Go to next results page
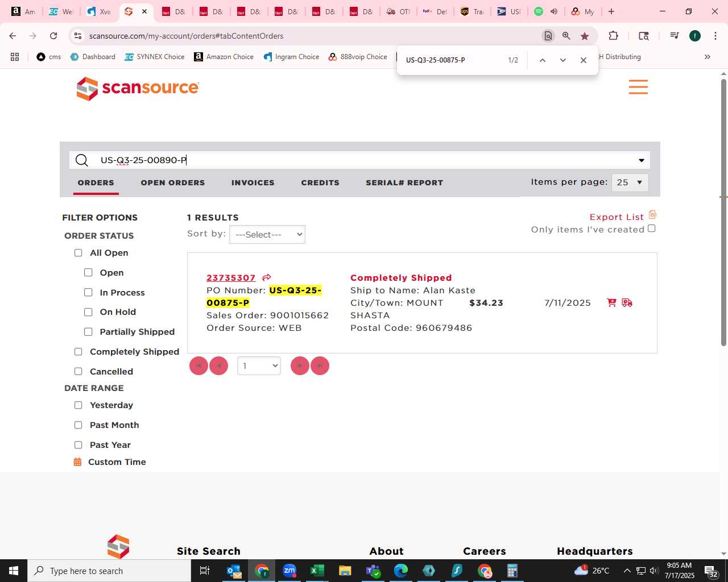The width and height of the screenshot is (728, 582). 300,365
